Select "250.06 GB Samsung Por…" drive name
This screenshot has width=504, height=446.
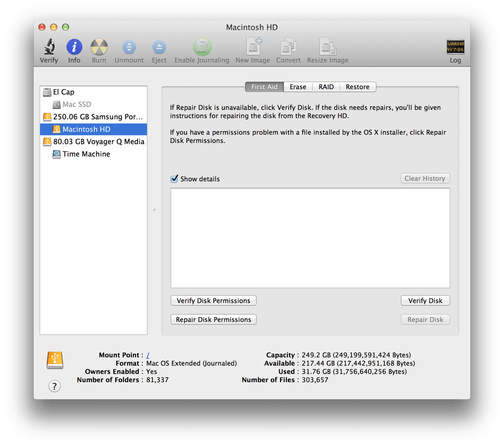pyautogui.click(x=98, y=117)
